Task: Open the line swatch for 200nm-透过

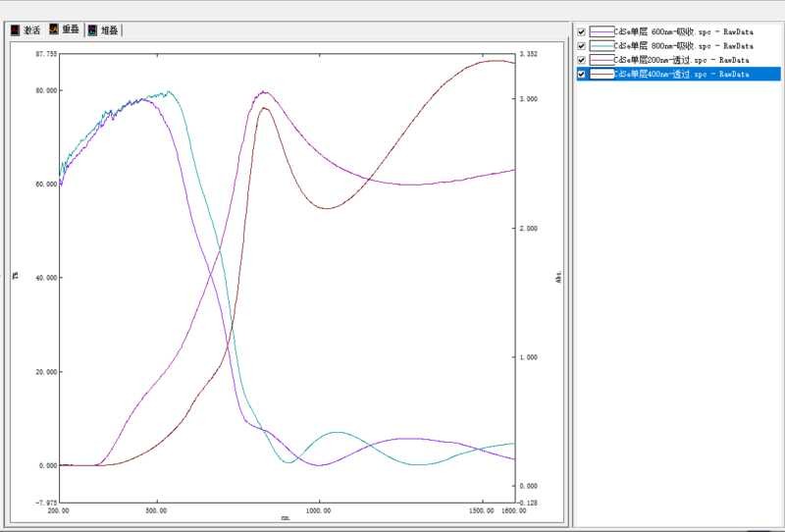Action: (602, 60)
